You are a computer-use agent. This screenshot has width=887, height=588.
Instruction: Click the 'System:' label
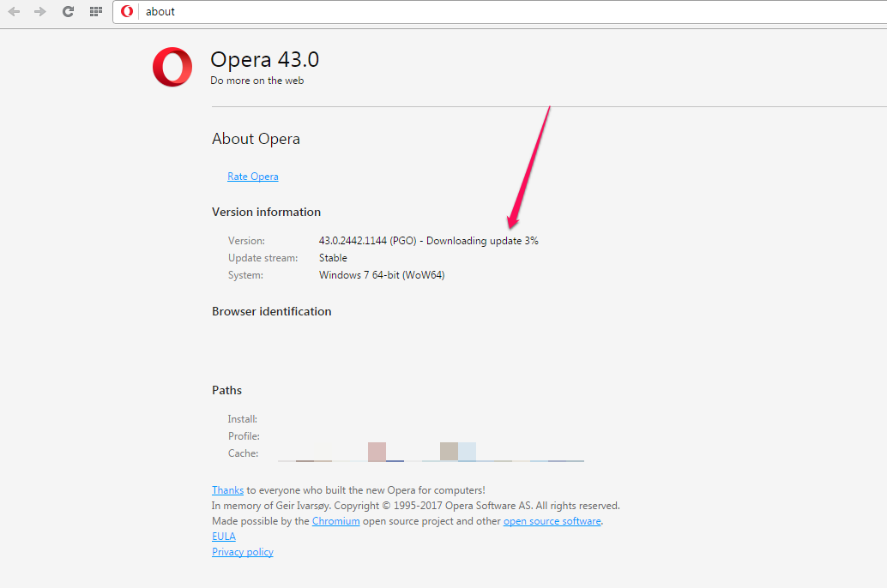click(x=245, y=275)
